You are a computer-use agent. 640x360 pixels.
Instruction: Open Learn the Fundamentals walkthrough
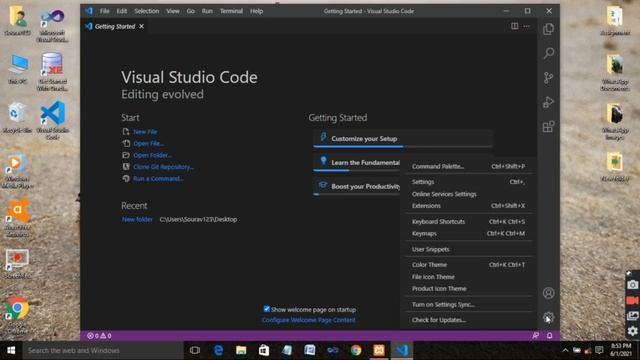pyautogui.click(x=357, y=162)
